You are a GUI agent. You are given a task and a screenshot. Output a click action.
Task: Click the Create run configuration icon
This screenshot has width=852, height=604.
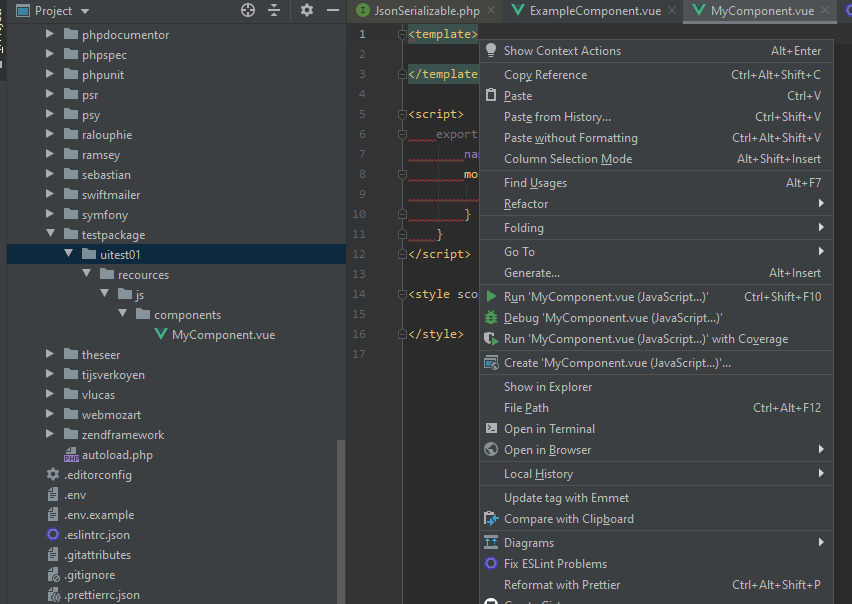point(491,362)
